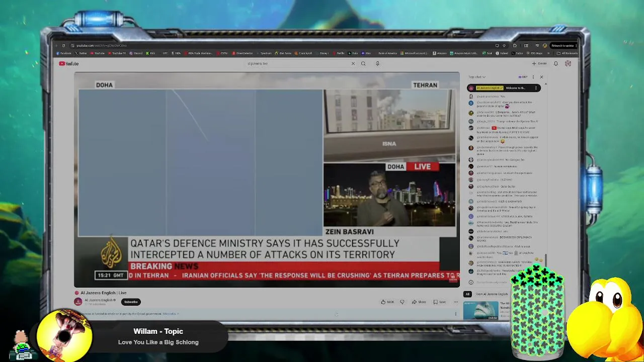The height and width of the screenshot is (362, 644).
Task: Open the Al Jazeera English channel avatar
Action: pyautogui.click(x=78, y=302)
